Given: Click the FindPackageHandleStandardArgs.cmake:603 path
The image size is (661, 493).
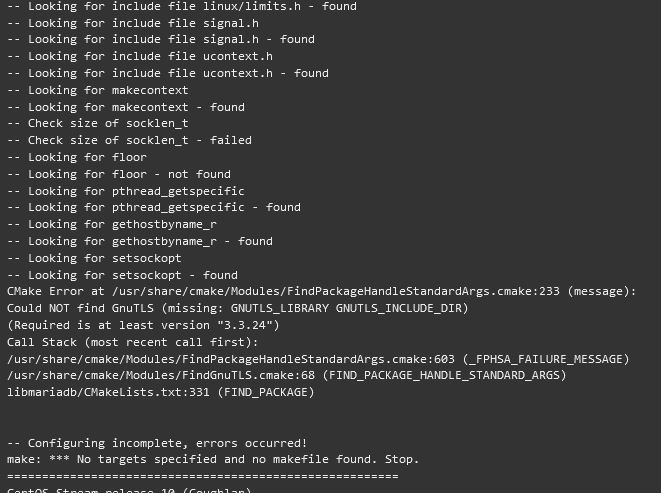Looking at the screenshot, I should coord(231,359).
